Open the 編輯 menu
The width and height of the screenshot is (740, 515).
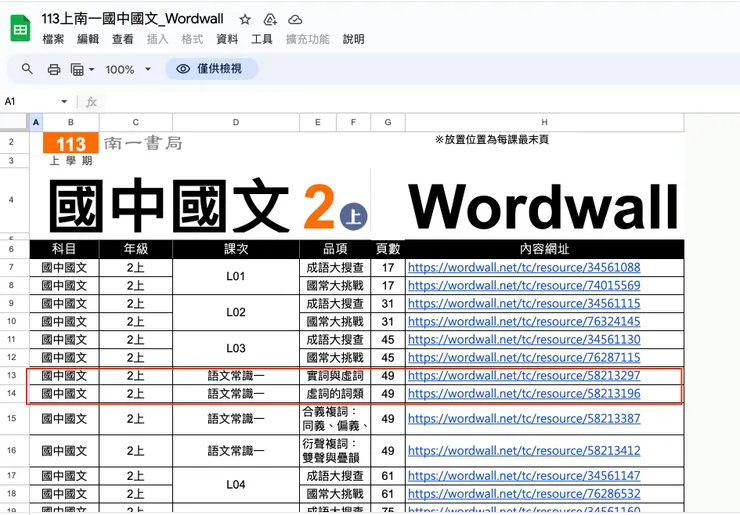pyautogui.click(x=88, y=39)
